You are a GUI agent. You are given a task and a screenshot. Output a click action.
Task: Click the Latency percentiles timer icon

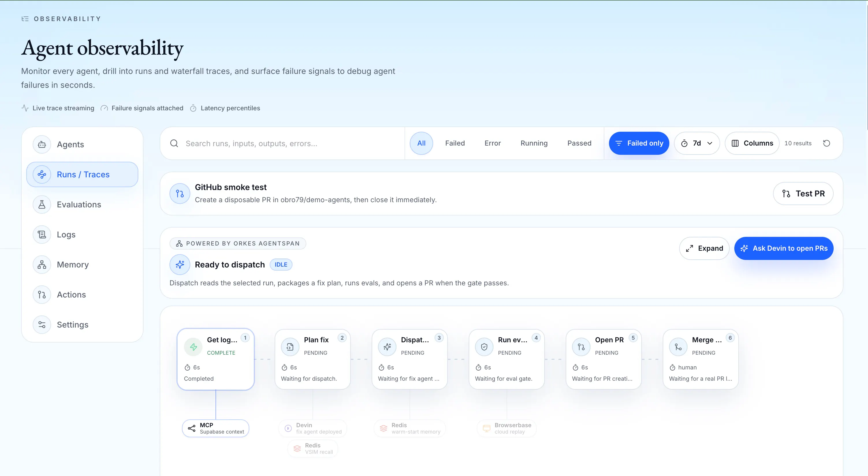[193, 108]
